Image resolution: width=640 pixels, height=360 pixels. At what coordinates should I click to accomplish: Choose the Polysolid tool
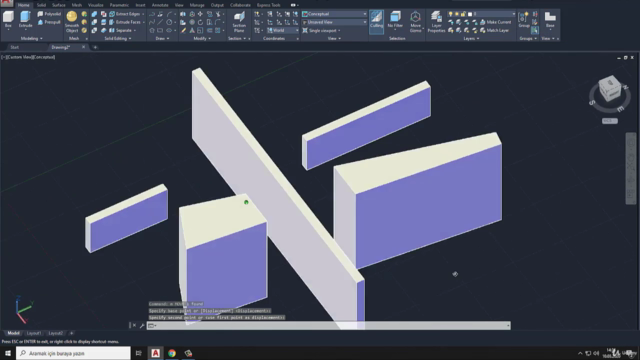tap(49, 14)
